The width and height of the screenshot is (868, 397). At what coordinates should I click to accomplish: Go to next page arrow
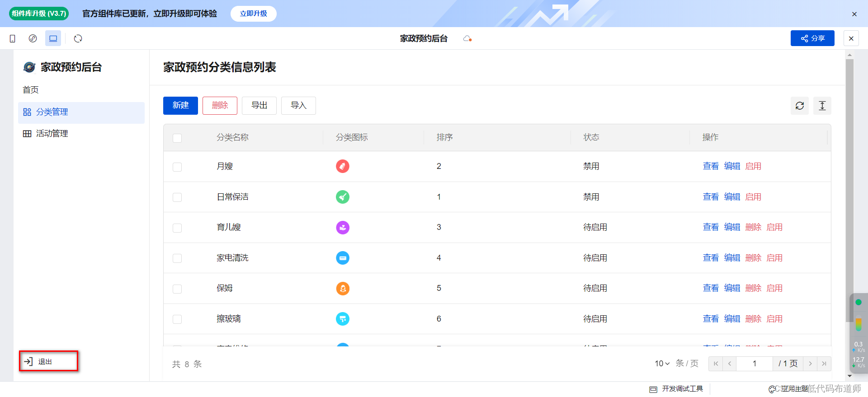pos(810,364)
